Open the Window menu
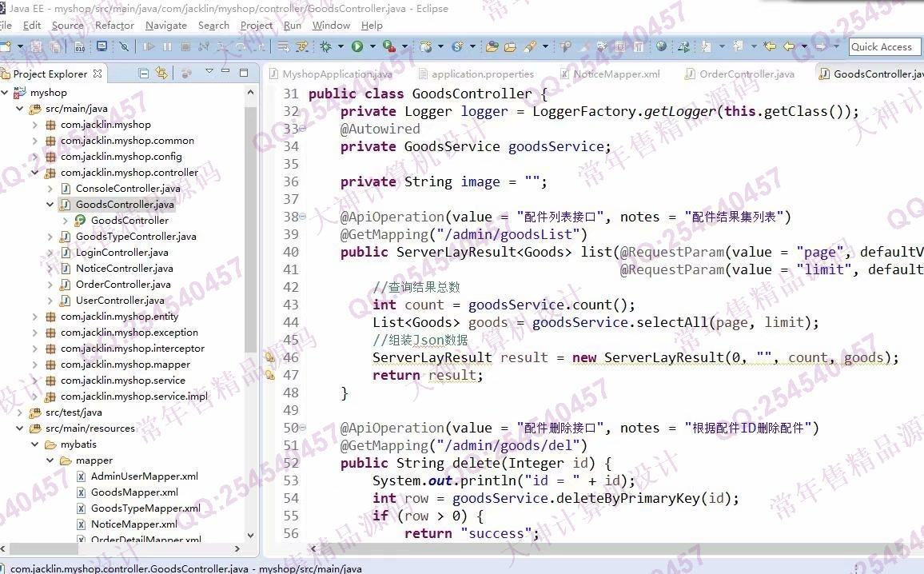Screen dimensions: 924x574 331,26
